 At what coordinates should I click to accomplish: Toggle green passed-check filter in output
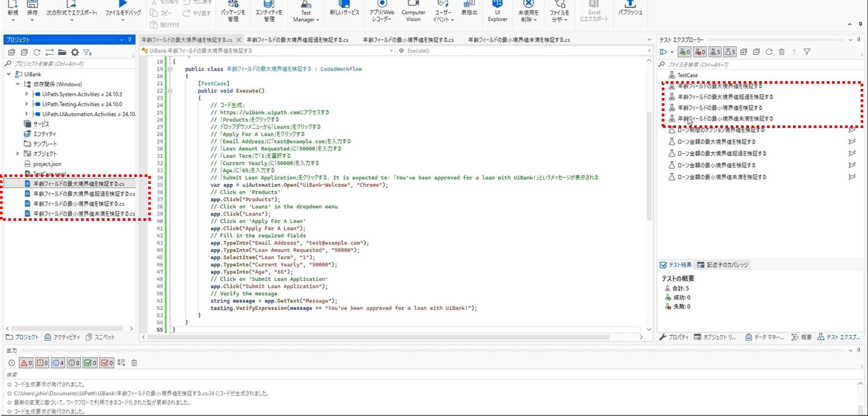coord(90,363)
